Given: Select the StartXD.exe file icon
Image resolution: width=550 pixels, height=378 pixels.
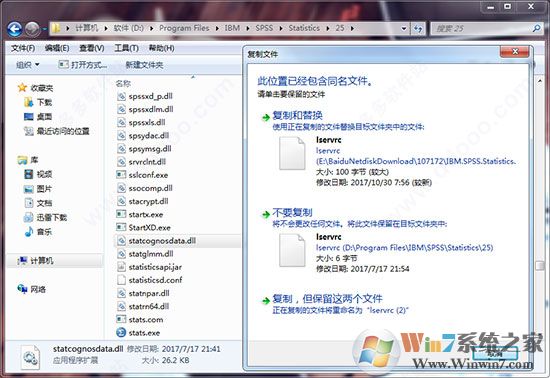Looking at the screenshot, I should pyautogui.click(x=121, y=228).
